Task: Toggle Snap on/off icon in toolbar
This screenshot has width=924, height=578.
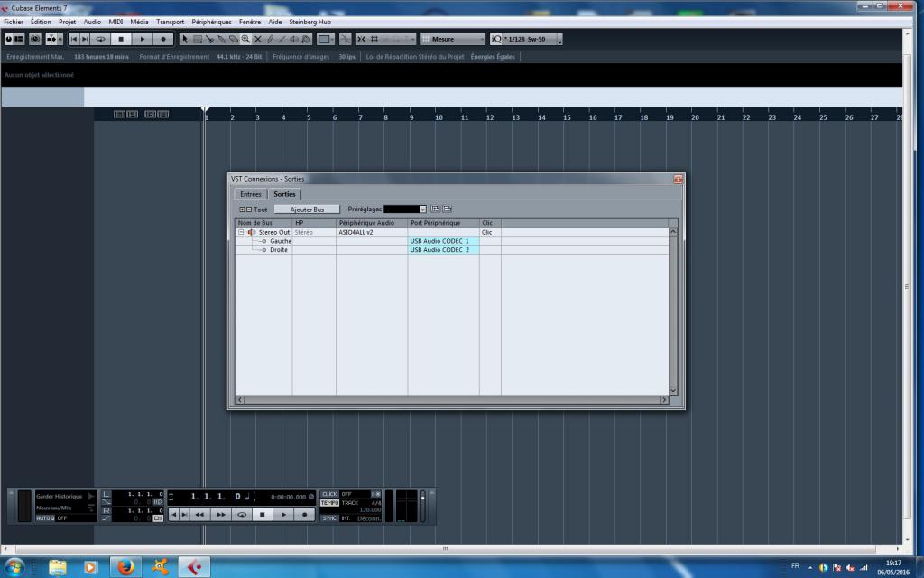Action: pos(361,39)
